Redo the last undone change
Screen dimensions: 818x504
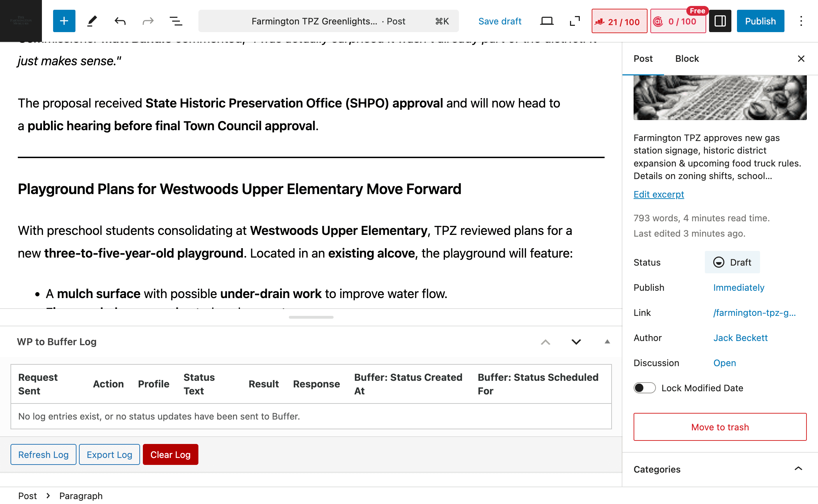click(148, 21)
